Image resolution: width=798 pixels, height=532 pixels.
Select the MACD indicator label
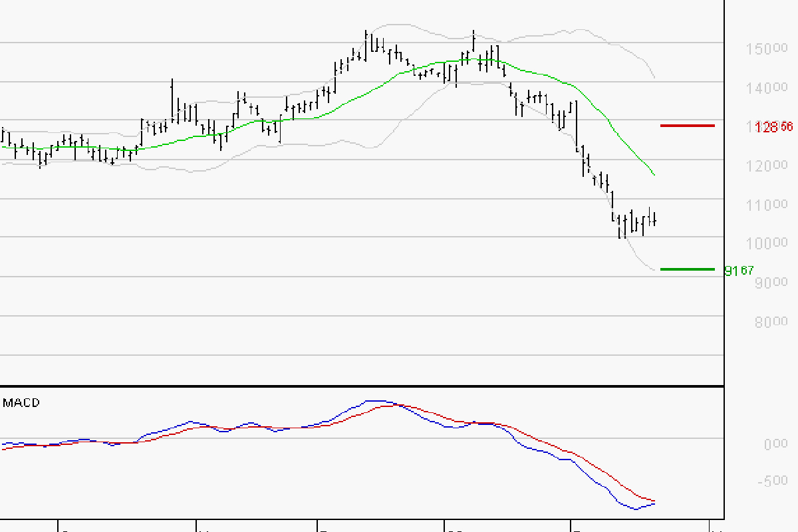(21, 402)
